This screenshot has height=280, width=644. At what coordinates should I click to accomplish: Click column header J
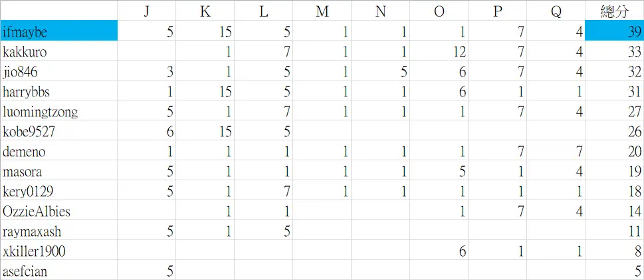[x=147, y=11]
